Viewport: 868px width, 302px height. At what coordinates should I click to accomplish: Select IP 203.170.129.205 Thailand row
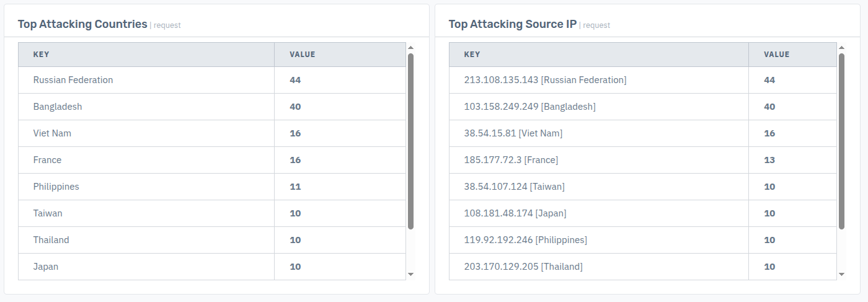[x=643, y=267]
